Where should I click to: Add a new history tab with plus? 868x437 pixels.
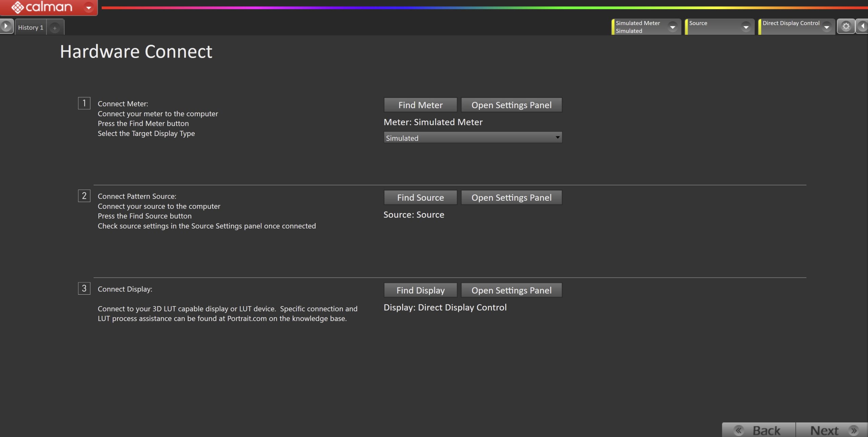(x=55, y=28)
